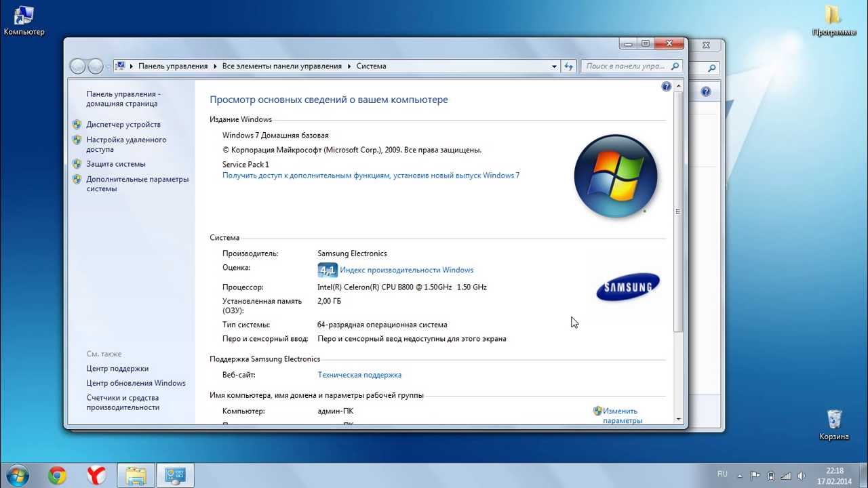
Task: Expand the arrow before Система breadcrumb
Action: click(349, 66)
